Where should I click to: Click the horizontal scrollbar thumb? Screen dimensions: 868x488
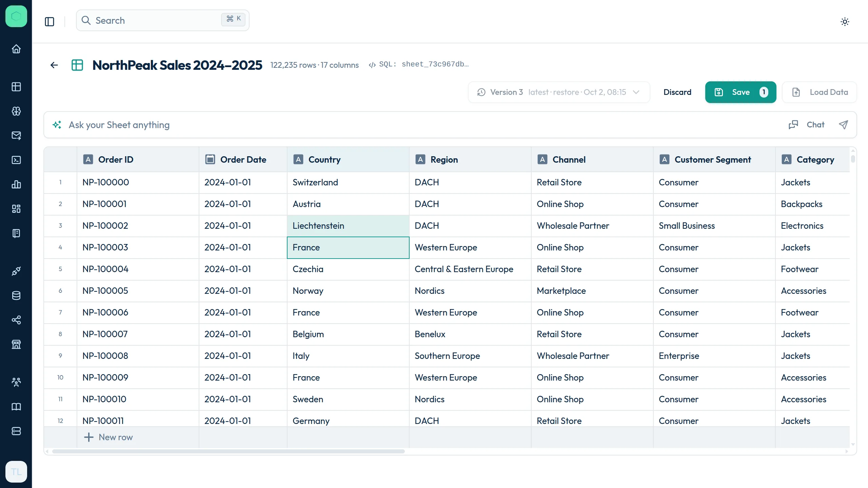tap(229, 451)
